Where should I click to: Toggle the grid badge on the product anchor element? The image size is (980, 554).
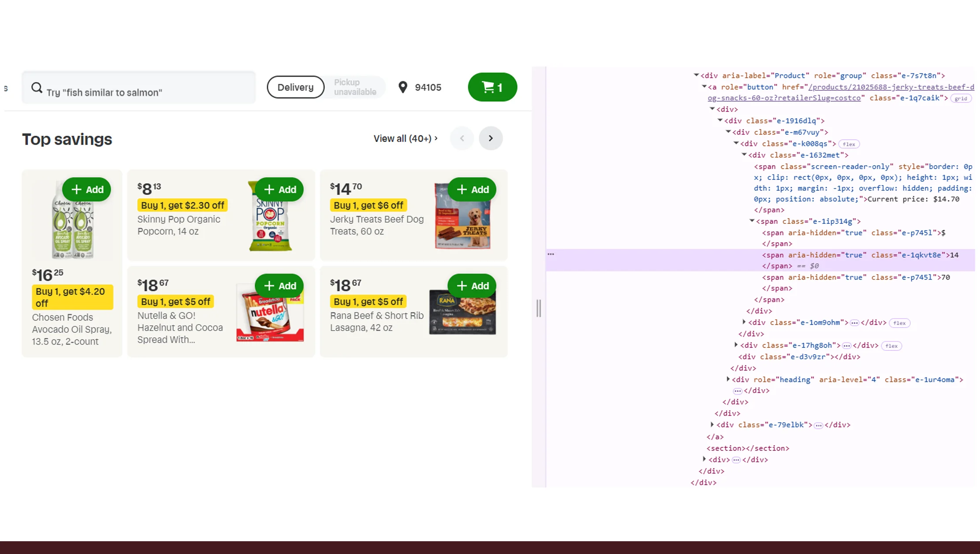click(961, 98)
